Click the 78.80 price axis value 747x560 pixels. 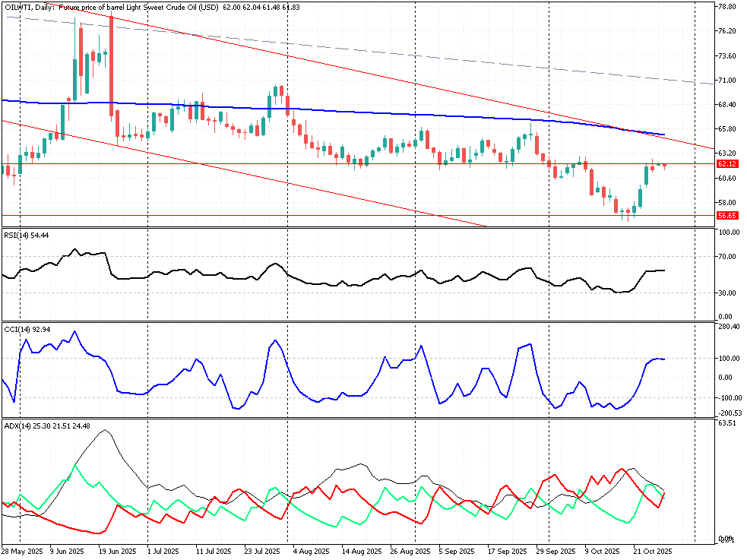click(726, 7)
